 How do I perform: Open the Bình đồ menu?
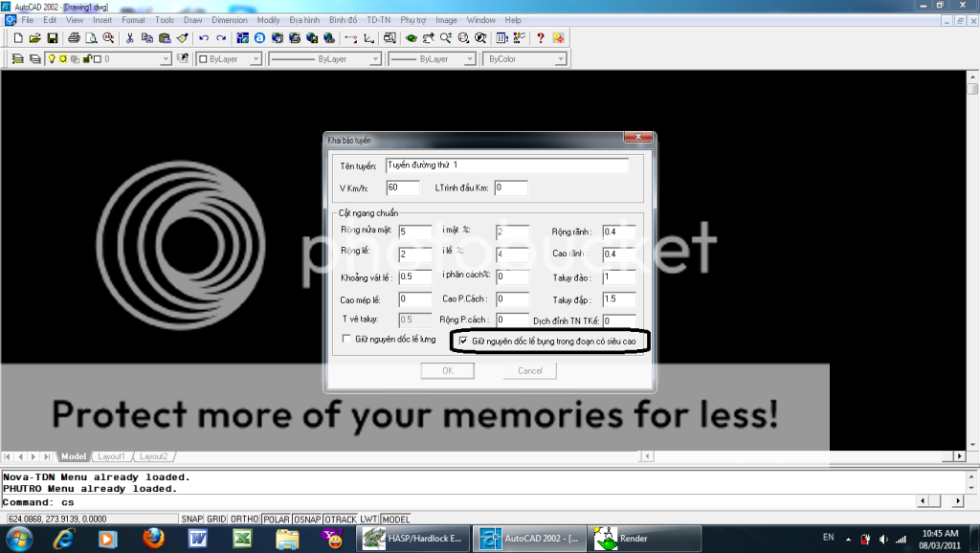click(x=344, y=20)
